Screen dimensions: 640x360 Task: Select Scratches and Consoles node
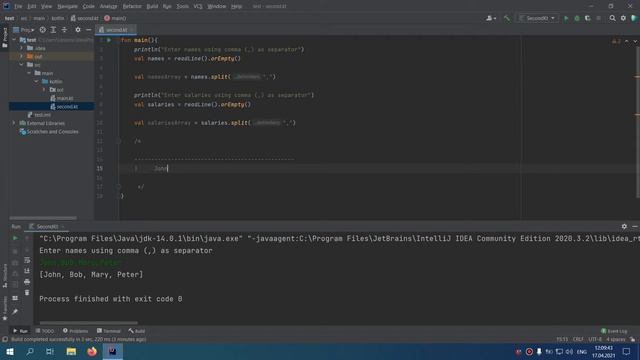pos(49,131)
